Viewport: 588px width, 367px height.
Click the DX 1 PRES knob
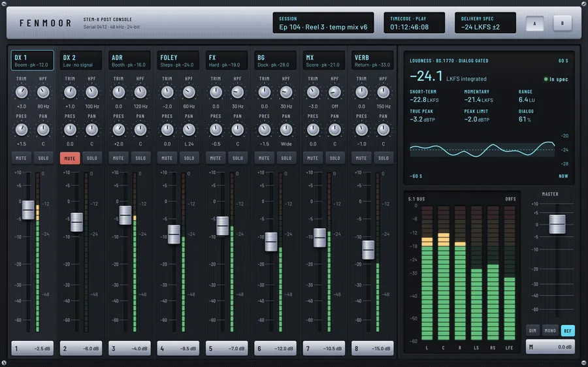click(x=22, y=130)
